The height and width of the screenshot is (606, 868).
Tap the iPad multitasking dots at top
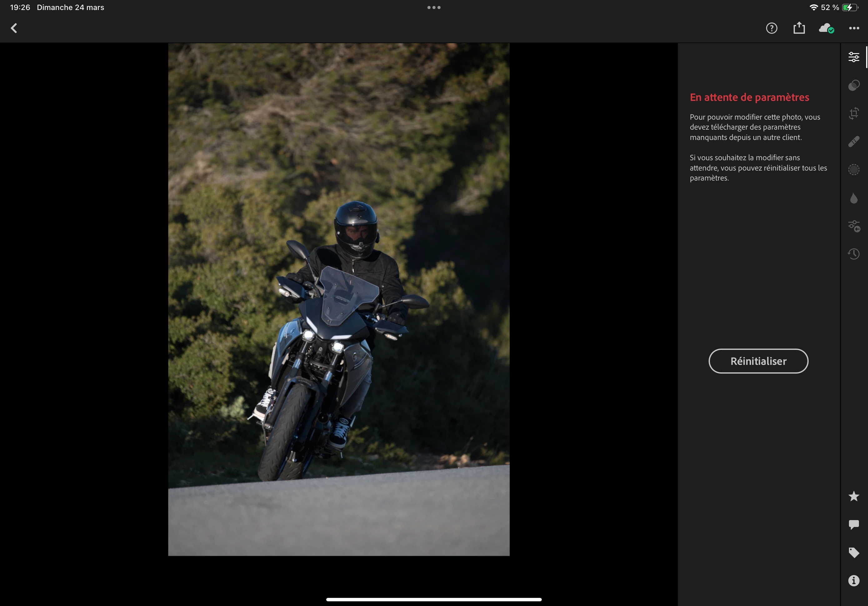point(434,7)
